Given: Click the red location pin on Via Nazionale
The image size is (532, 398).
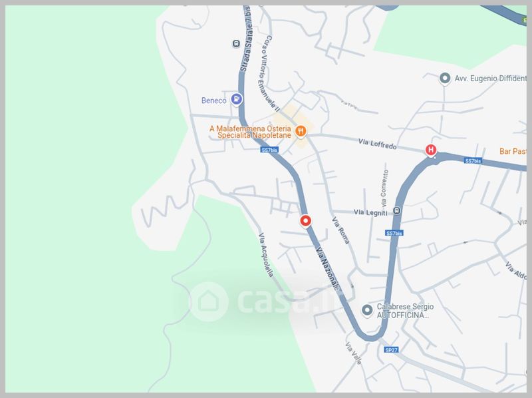Looking at the screenshot, I should (306, 221).
